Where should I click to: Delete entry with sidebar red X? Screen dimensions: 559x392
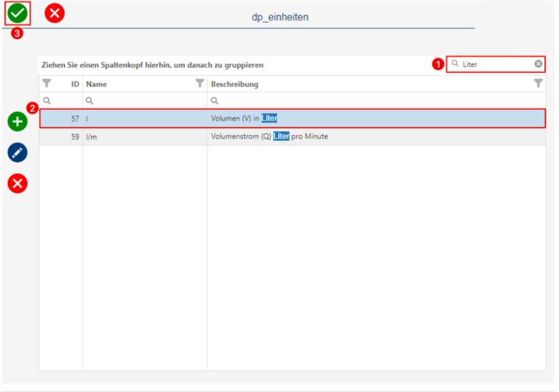pos(18,183)
